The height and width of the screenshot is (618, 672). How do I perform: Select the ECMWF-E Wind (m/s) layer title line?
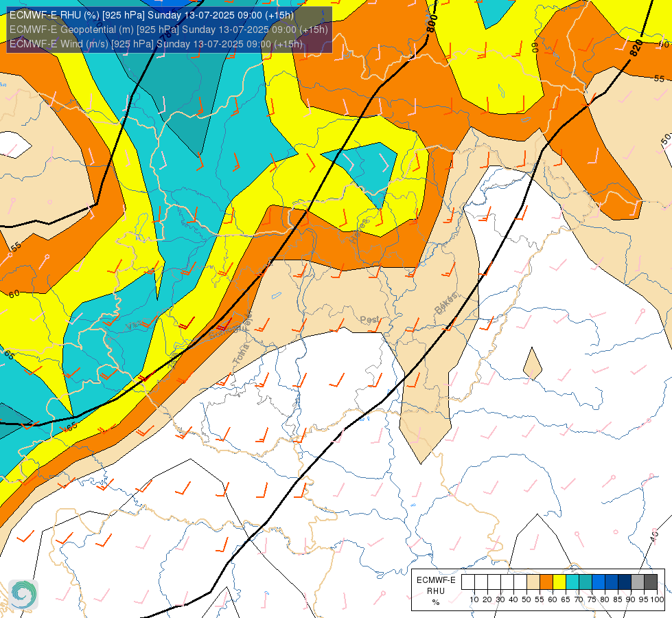[156, 44]
